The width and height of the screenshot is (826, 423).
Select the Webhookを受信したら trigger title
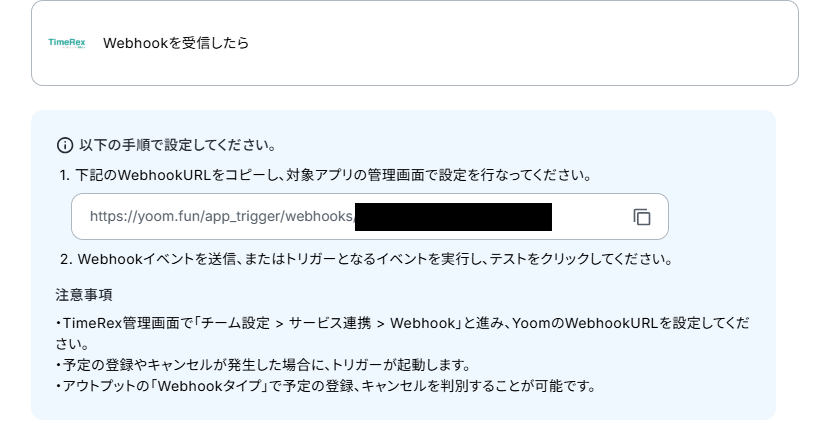coord(176,43)
